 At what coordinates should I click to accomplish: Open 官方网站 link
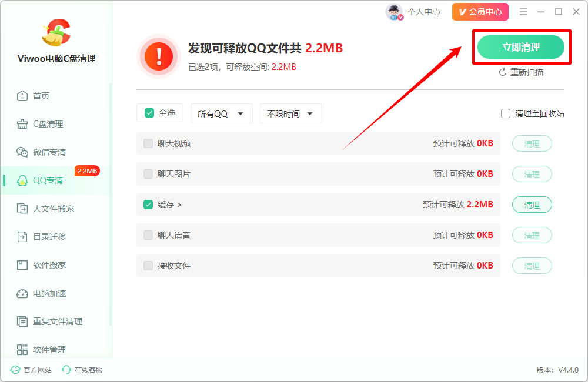(x=31, y=370)
